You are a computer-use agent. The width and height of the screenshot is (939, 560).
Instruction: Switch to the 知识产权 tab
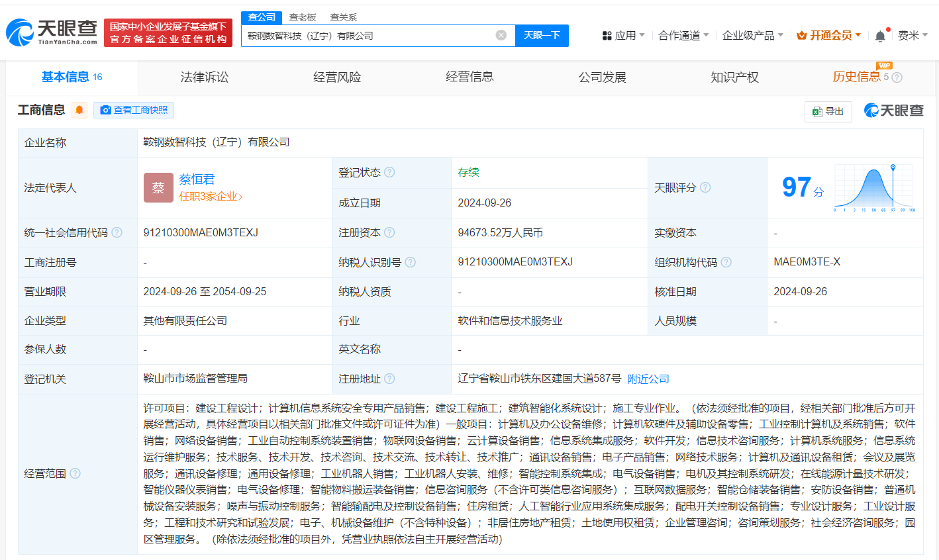pos(734,77)
